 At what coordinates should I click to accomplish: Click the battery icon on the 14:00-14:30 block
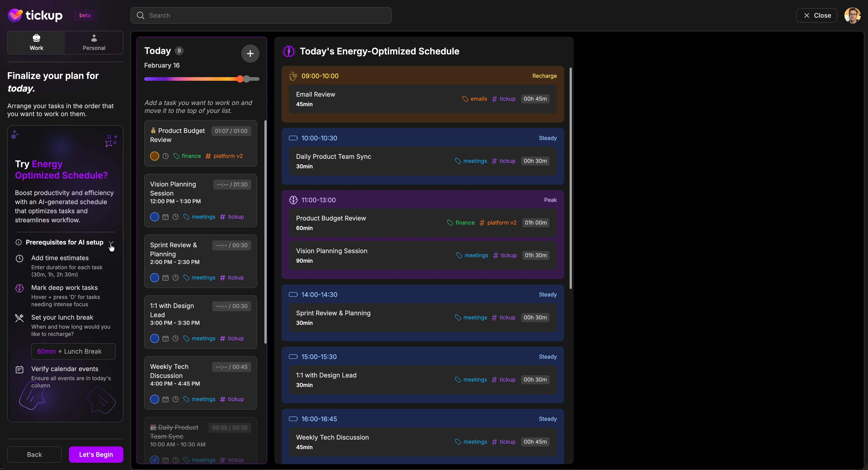[x=293, y=294]
